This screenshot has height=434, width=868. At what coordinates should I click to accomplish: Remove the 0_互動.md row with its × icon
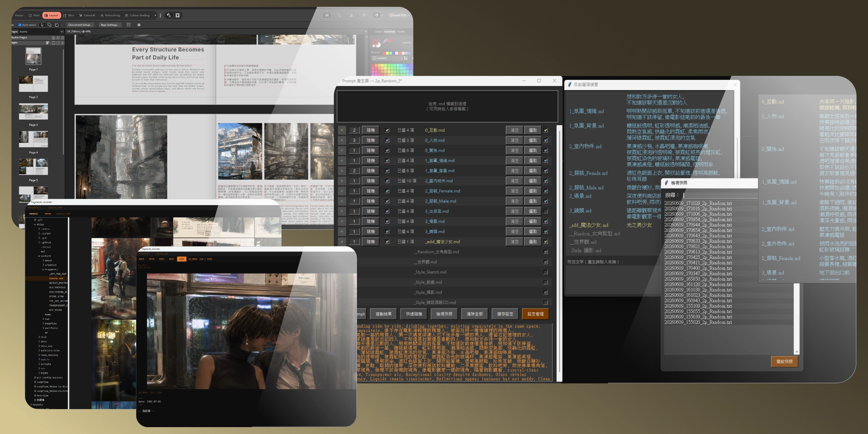pyautogui.click(x=342, y=130)
